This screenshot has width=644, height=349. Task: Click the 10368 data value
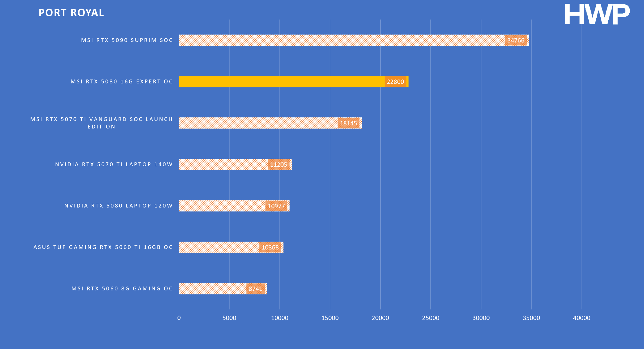point(270,247)
